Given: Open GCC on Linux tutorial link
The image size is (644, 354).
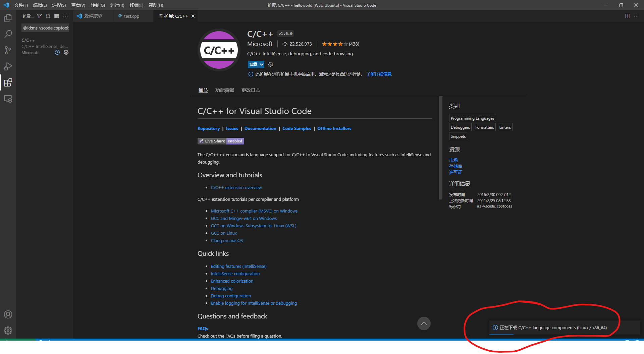Looking at the screenshot, I should [224, 233].
